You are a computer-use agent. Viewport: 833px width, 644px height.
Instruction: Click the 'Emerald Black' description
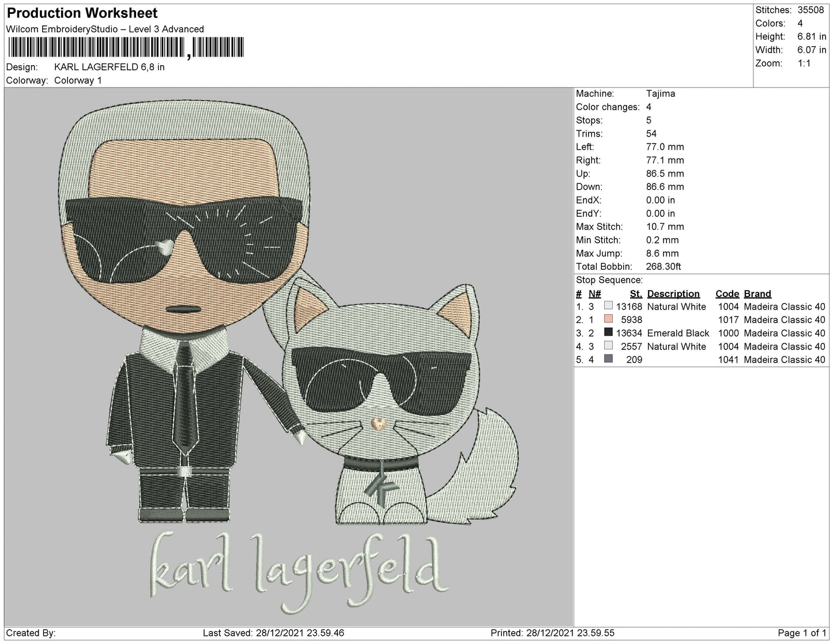[678, 333]
